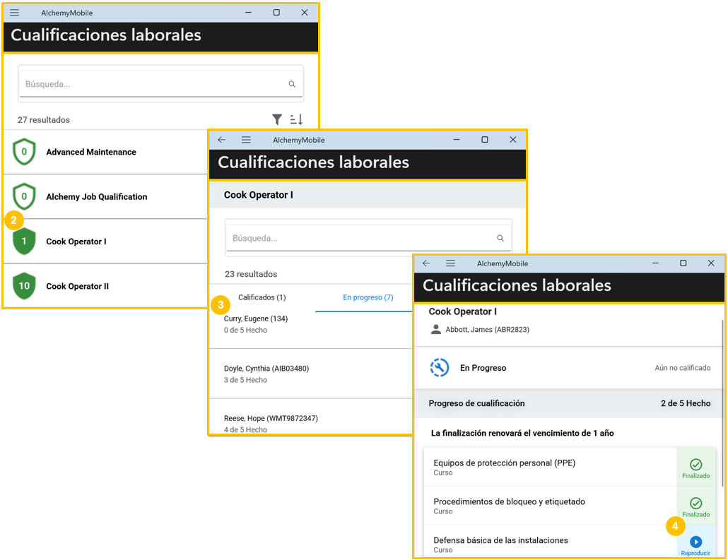Image resolution: width=728 pixels, height=560 pixels.
Task: Select Alchemy Job Qualification entry
Action: pyautogui.click(x=96, y=196)
